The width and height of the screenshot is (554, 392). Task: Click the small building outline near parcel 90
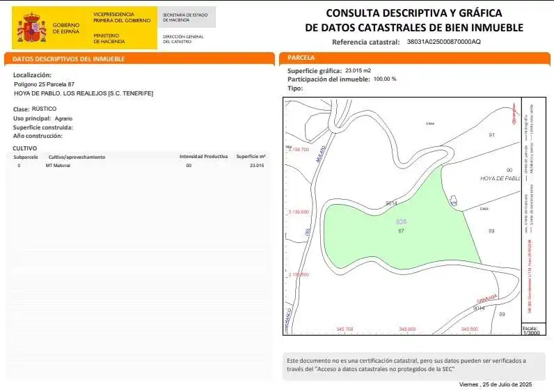pyautogui.click(x=453, y=200)
